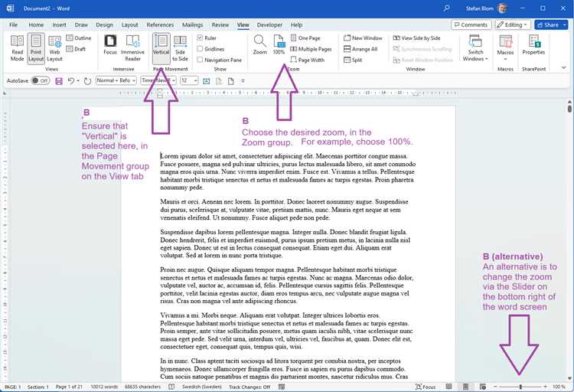Open search magnifier in title bar

click(x=446, y=8)
